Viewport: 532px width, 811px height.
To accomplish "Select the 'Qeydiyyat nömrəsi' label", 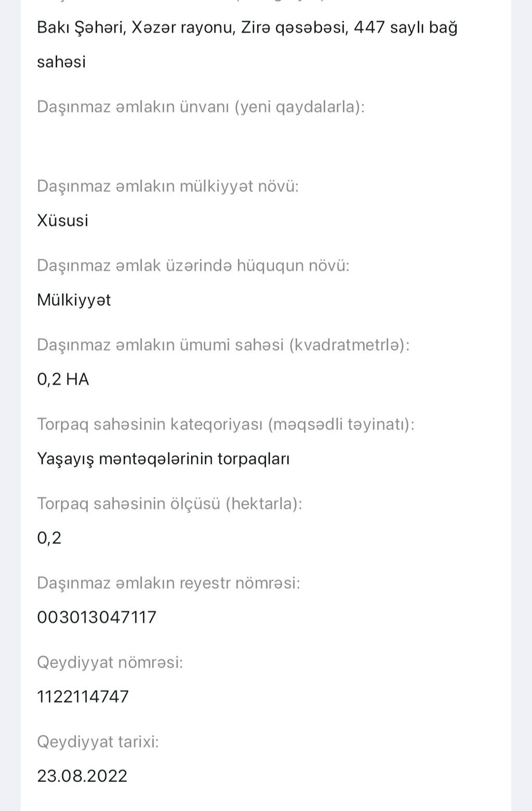I will tap(110, 663).
